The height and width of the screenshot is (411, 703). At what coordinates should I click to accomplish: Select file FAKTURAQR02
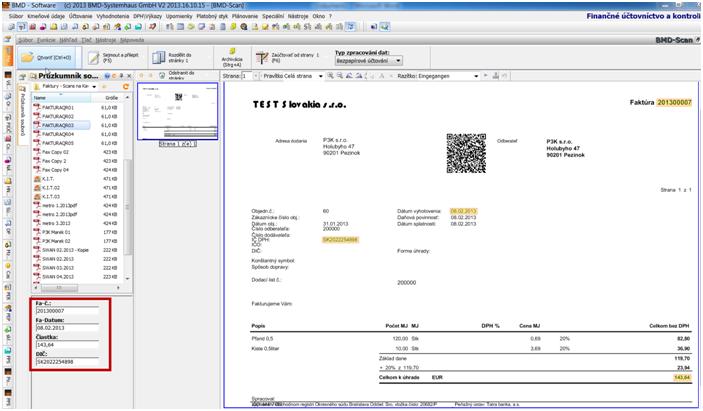coord(57,117)
